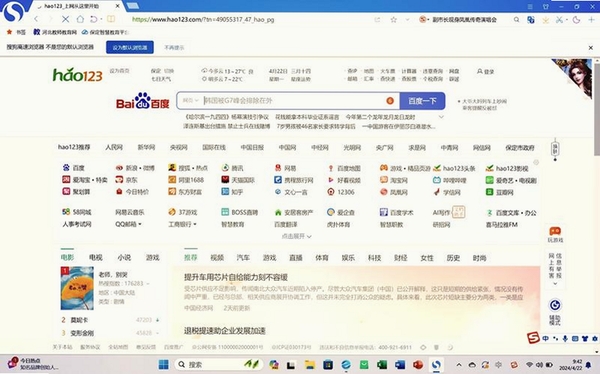The width and height of the screenshot is (600, 374).
Task: Expand the 点击展开 section chevron
Action: (309, 237)
